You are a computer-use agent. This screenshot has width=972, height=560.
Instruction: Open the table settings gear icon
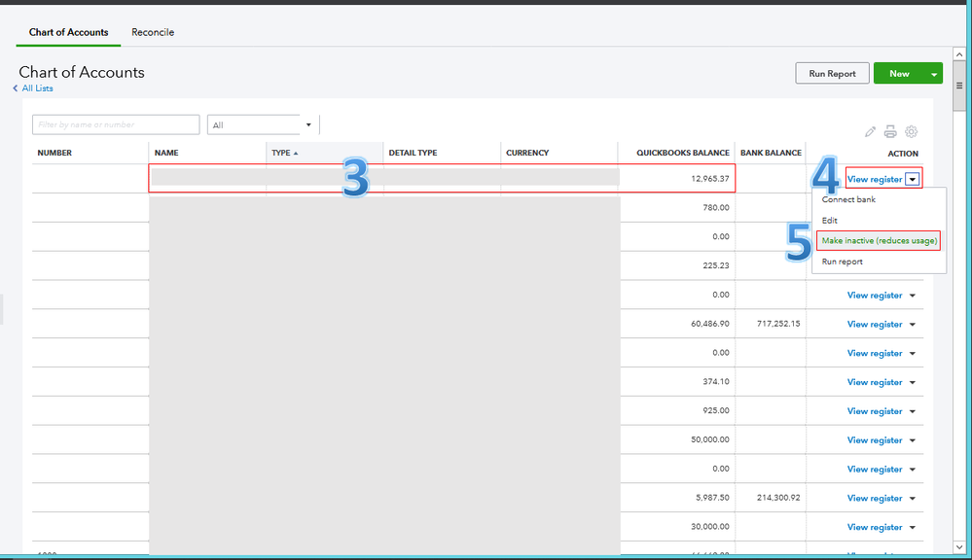click(x=911, y=131)
